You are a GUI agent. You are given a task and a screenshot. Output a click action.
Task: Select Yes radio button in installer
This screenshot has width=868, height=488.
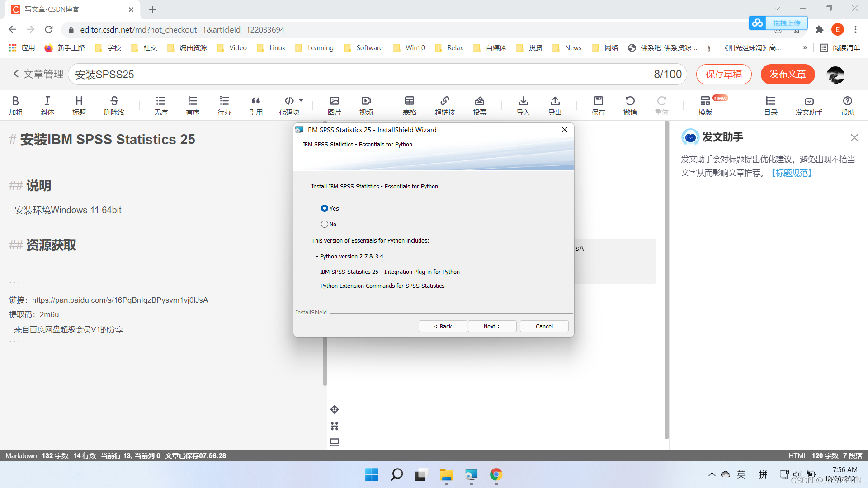pyautogui.click(x=325, y=208)
